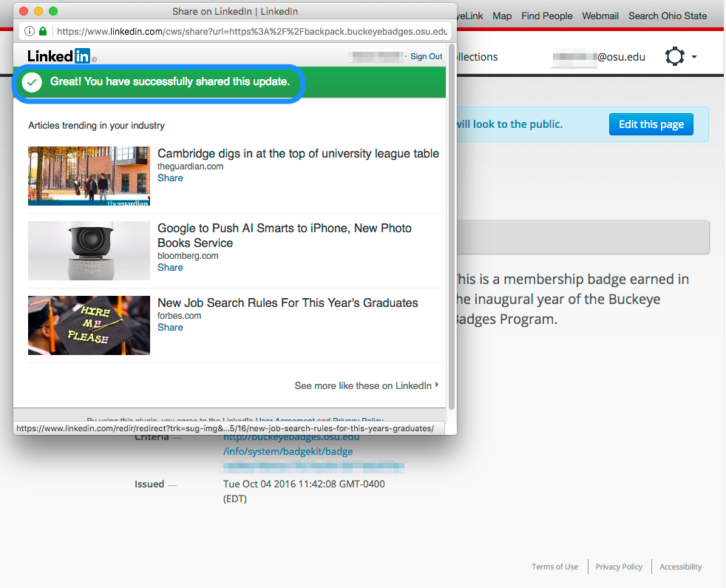Click the green padlock security icon
Image resolution: width=726 pixels, height=588 pixels.
click(x=43, y=32)
